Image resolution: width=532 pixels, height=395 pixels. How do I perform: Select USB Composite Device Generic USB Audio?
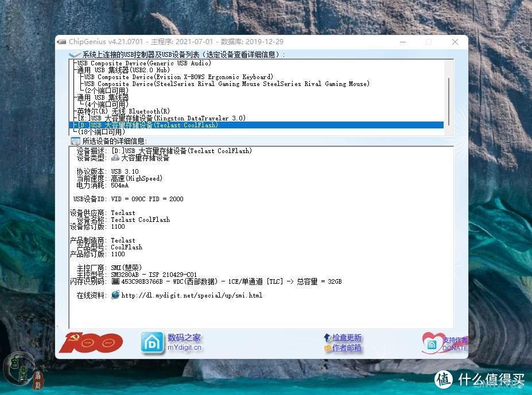pyautogui.click(x=144, y=63)
